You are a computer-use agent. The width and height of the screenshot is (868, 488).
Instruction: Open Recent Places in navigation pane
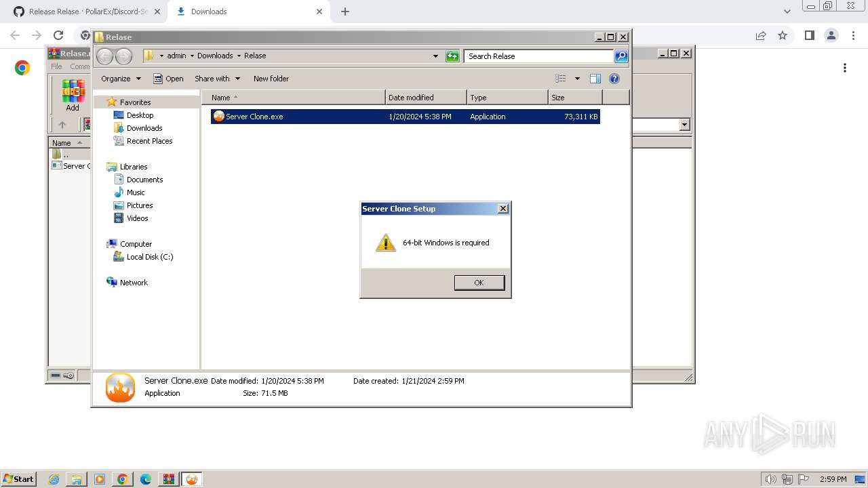coord(149,141)
